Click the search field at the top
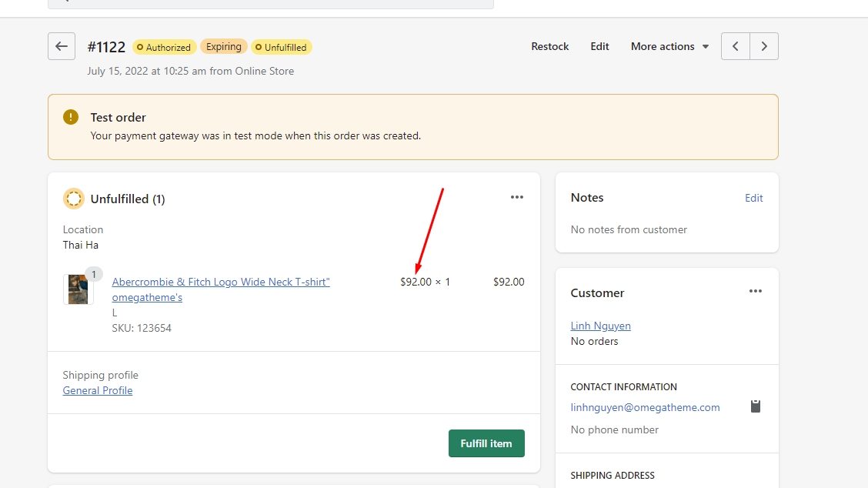The width and height of the screenshot is (868, 488). pos(270,2)
